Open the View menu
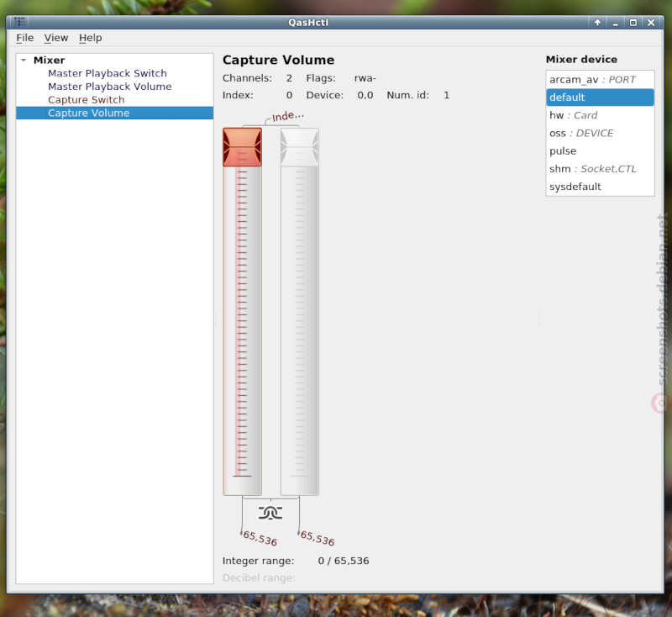This screenshot has height=617, width=672. [56, 38]
